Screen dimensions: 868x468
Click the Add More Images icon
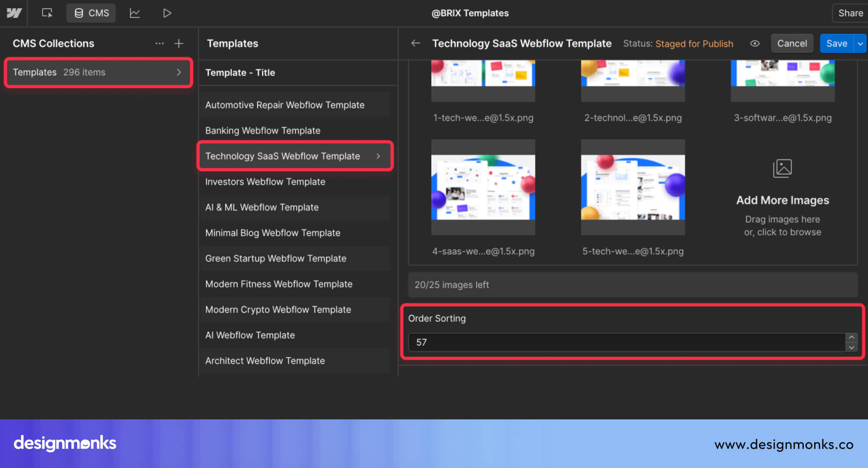tap(783, 168)
